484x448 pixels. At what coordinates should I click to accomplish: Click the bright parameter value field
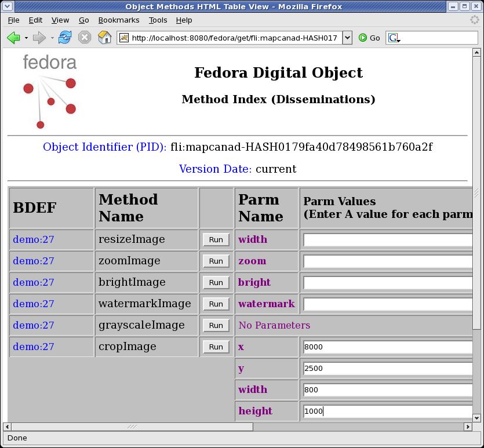coord(388,283)
